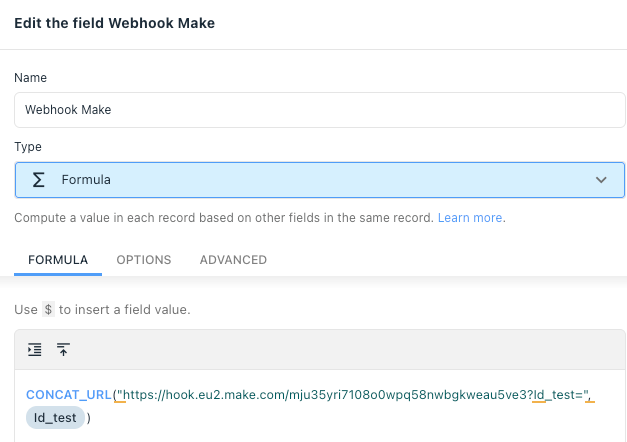Click the arrow-up-to-bar icon in formula toolbar

[x=63, y=350]
